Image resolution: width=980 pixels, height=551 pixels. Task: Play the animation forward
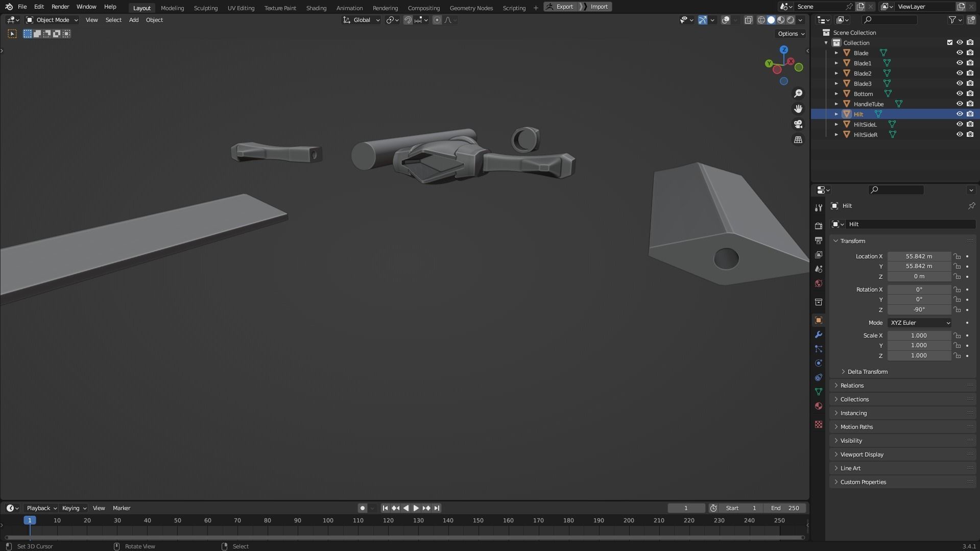coord(416,508)
